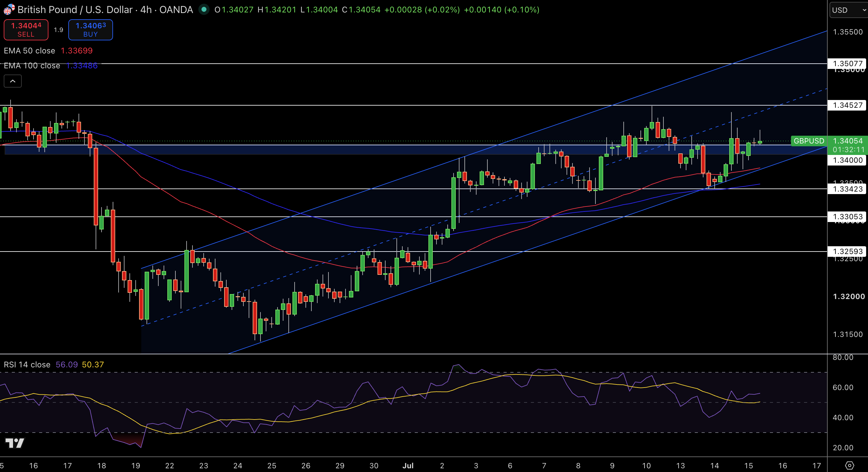Click the RSI value 56.09
The height and width of the screenshot is (472, 868).
pos(67,365)
